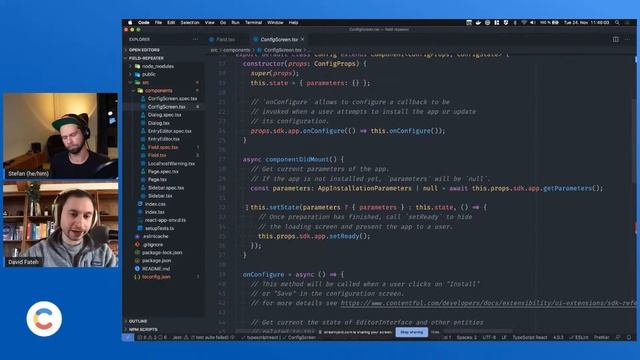Open package-lock.json file
Image resolution: width=640 pixels, height=360 pixels.
[x=162, y=253]
